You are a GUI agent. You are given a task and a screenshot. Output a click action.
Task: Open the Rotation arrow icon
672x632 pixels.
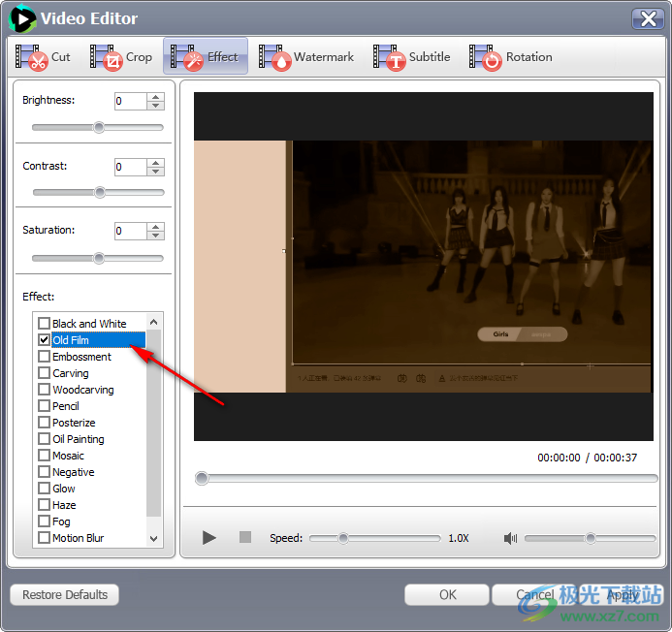click(x=486, y=58)
